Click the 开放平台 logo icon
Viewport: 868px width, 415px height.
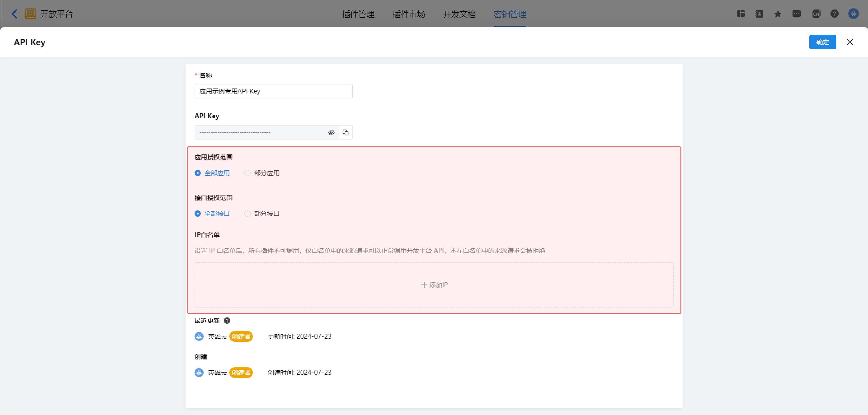click(30, 14)
